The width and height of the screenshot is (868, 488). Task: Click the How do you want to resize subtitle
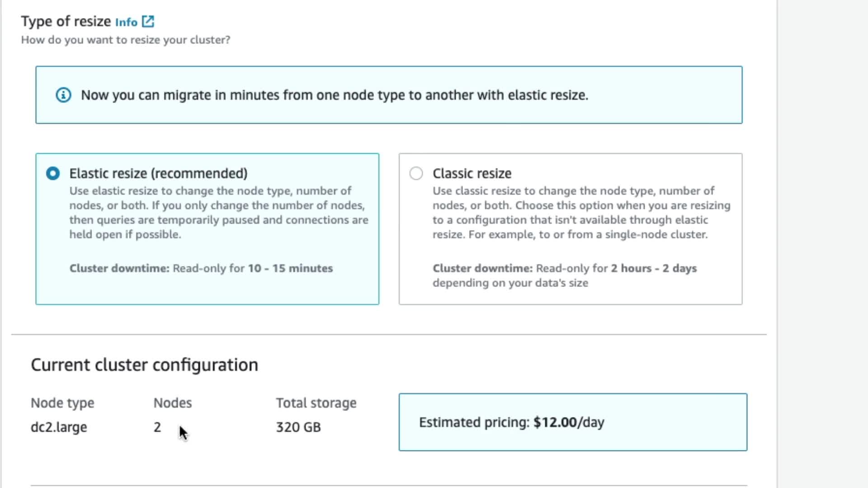click(126, 40)
